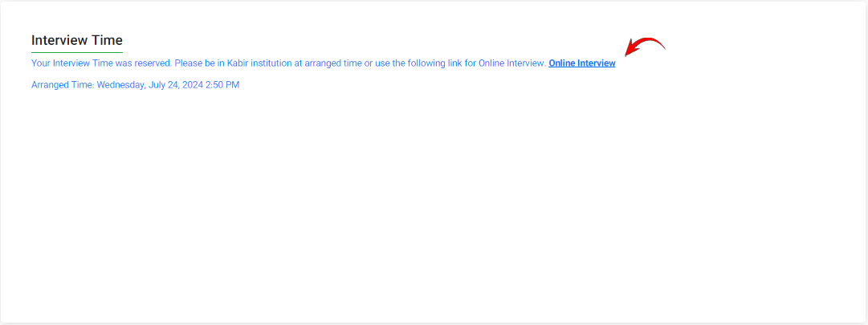
Task: Click the word "reserved" in the message
Action: (152, 63)
